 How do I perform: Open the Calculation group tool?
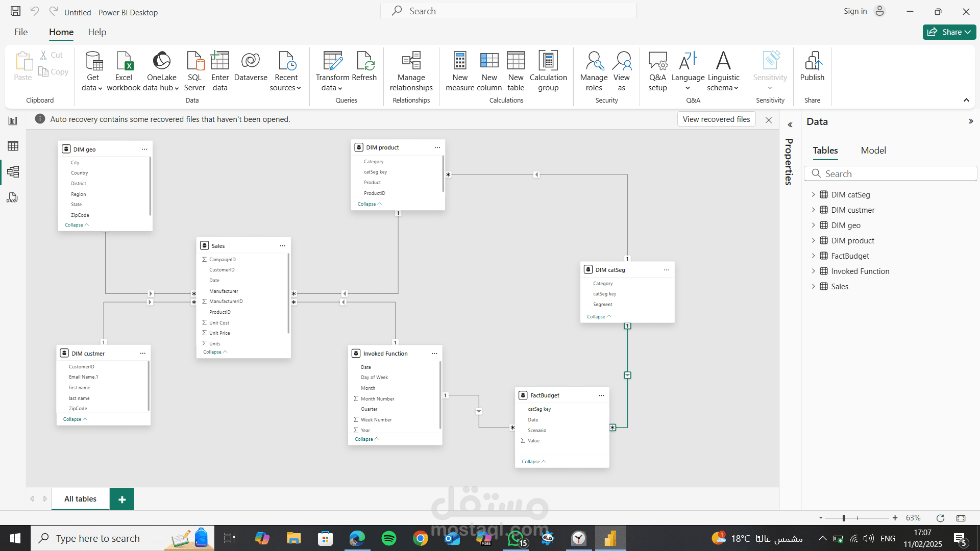click(548, 71)
